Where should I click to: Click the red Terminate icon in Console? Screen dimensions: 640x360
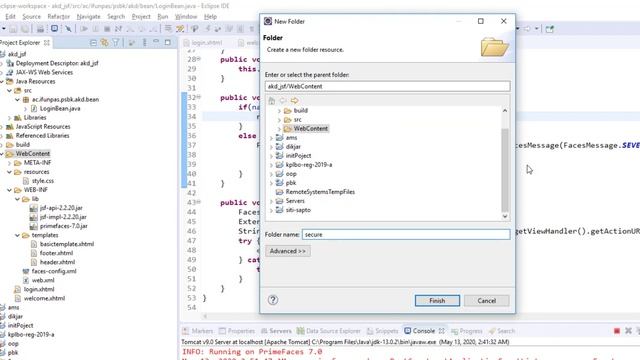(x=617, y=331)
